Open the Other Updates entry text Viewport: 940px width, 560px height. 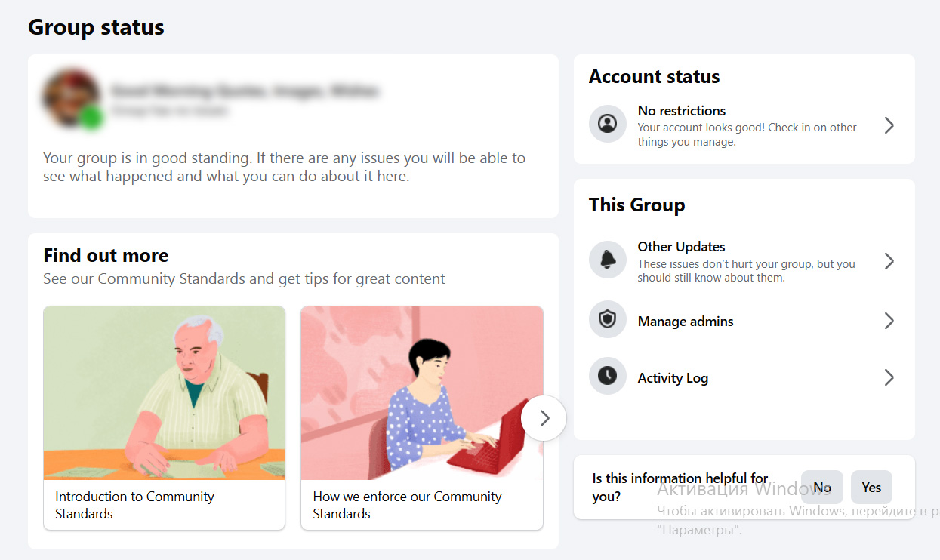coord(681,247)
